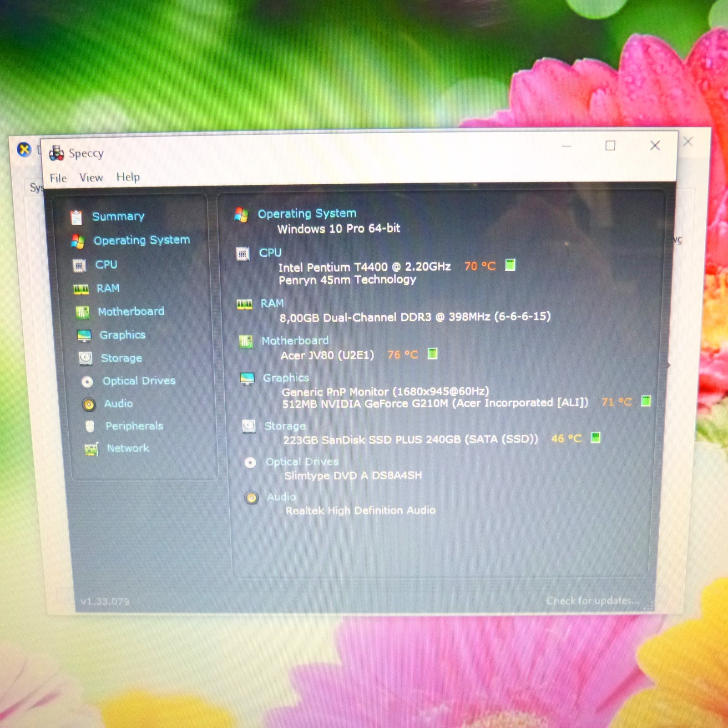The image size is (728, 728).
Task: Open the Storage heading link in summary
Action: click(285, 426)
